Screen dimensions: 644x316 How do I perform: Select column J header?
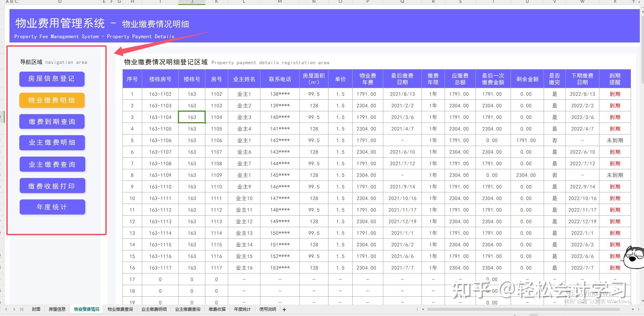pyautogui.click(x=192, y=2)
